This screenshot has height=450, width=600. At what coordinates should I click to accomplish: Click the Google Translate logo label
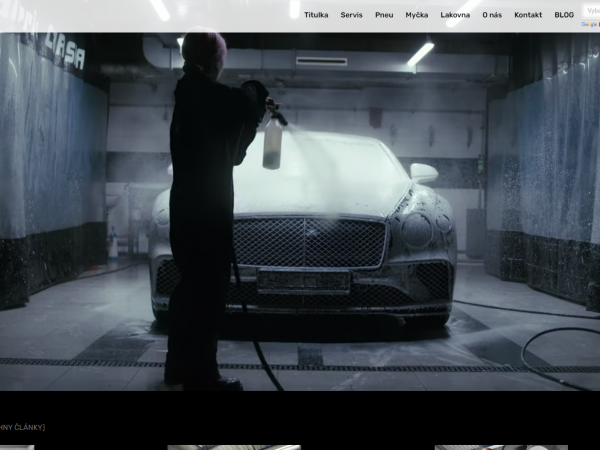point(590,23)
